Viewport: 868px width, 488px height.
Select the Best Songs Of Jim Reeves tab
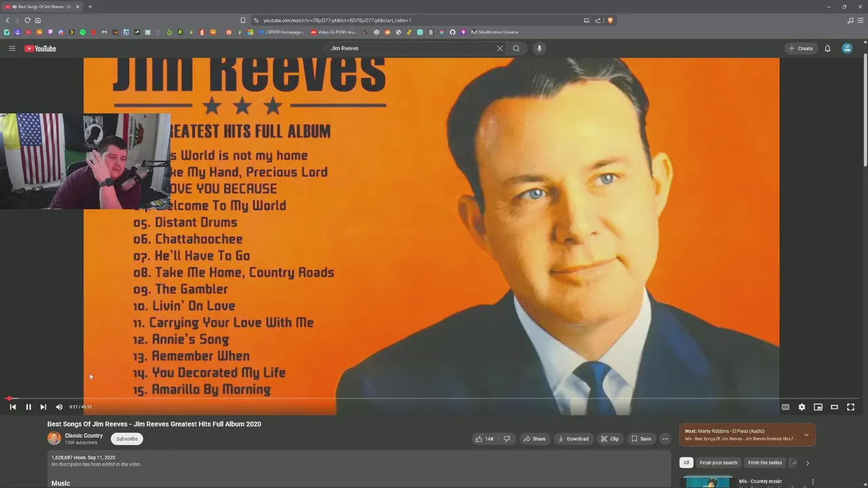(42, 7)
